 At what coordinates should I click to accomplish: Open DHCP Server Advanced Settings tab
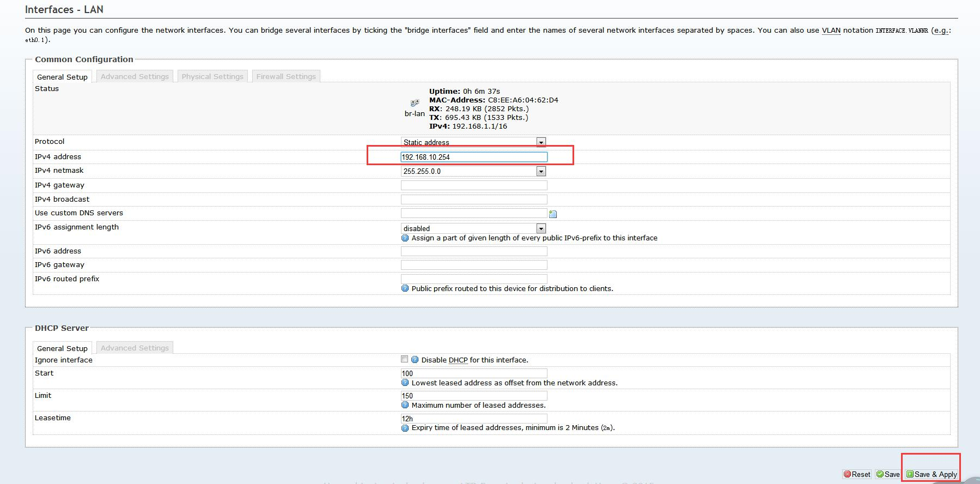pyautogui.click(x=135, y=348)
